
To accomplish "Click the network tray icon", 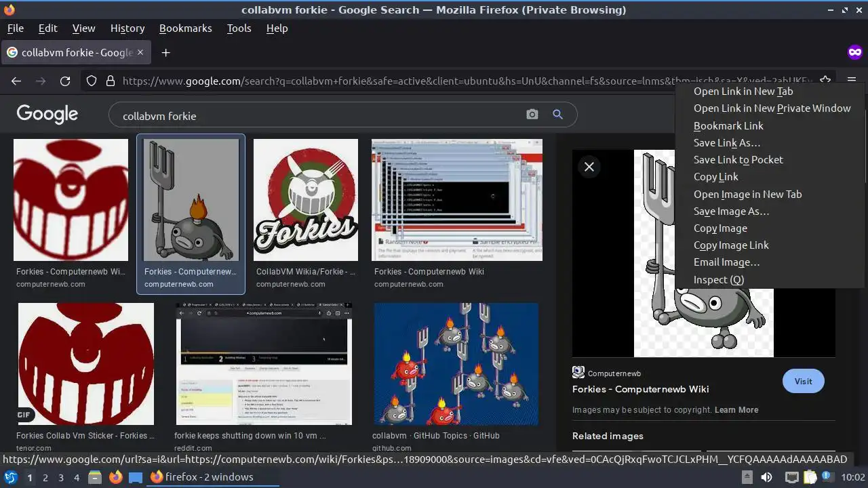I will coord(791,477).
